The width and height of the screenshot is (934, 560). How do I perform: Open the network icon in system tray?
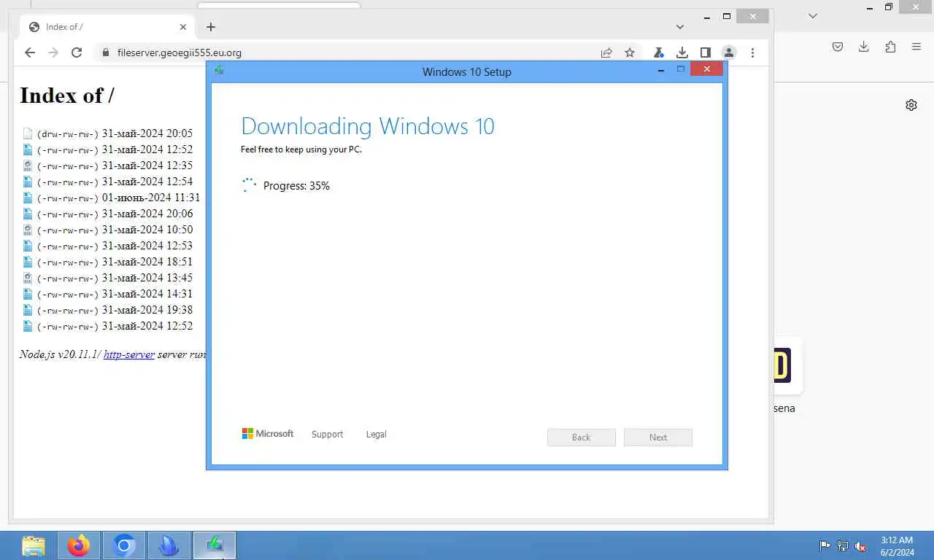[843, 545]
